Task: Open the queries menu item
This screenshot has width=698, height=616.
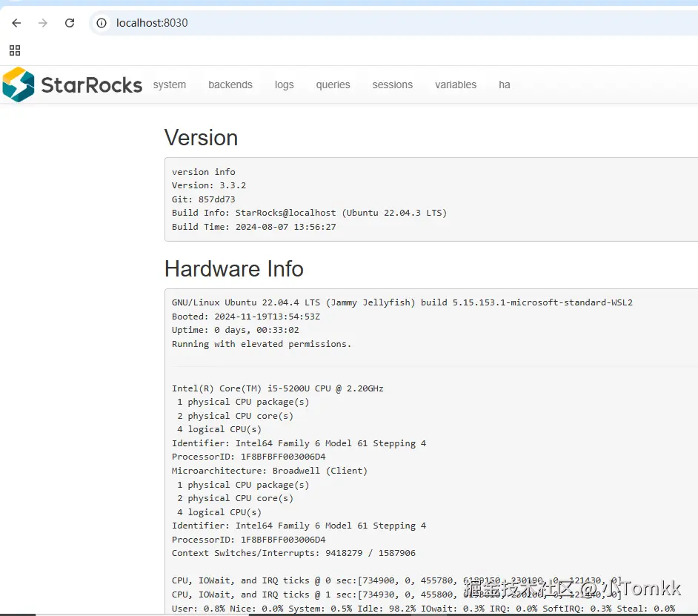Action: pyautogui.click(x=333, y=85)
